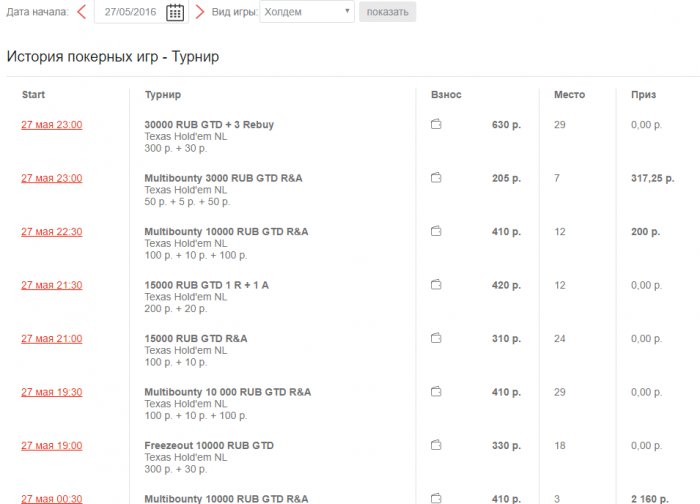Go to previous date with left arrow

82,12
